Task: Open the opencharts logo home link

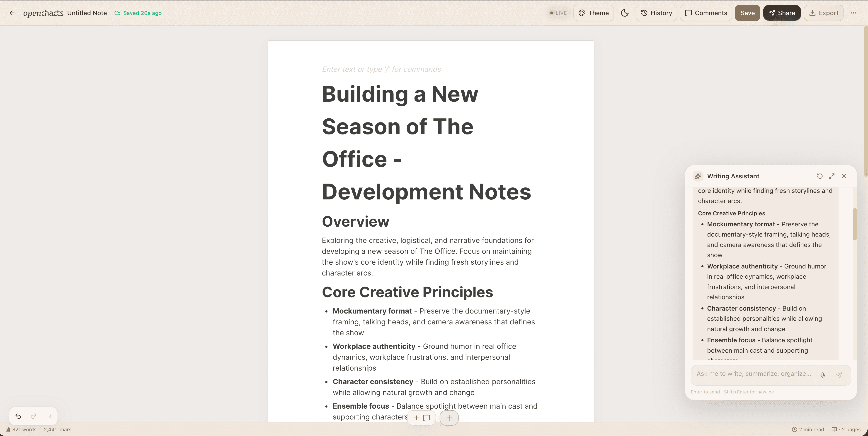Action: pyautogui.click(x=43, y=13)
